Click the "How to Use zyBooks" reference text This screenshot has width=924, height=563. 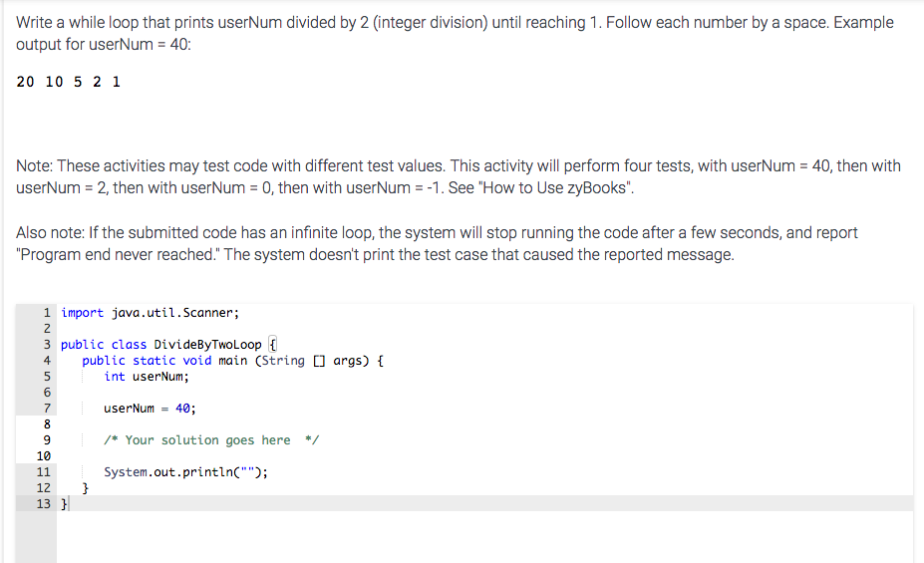pyautogui.click(x=556, y=188)
